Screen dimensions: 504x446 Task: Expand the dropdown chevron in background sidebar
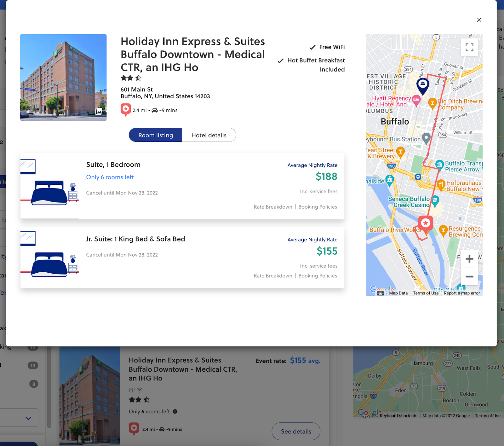pos(28,418)
